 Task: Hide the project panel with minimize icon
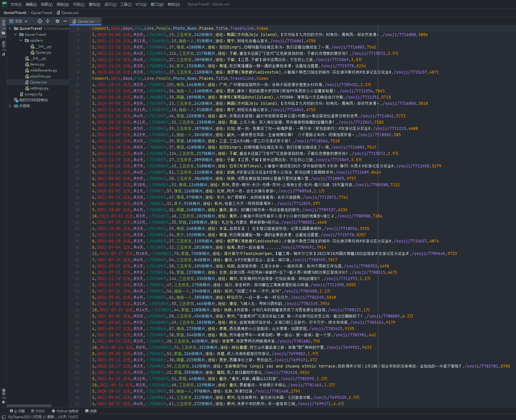click(x=65, y=21)
